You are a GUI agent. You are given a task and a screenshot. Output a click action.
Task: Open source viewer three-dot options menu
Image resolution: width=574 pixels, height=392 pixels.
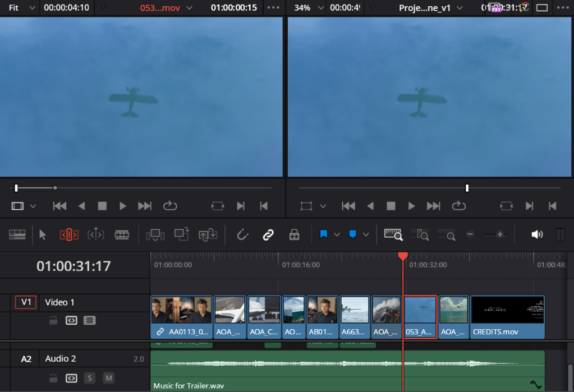point(273,8)
